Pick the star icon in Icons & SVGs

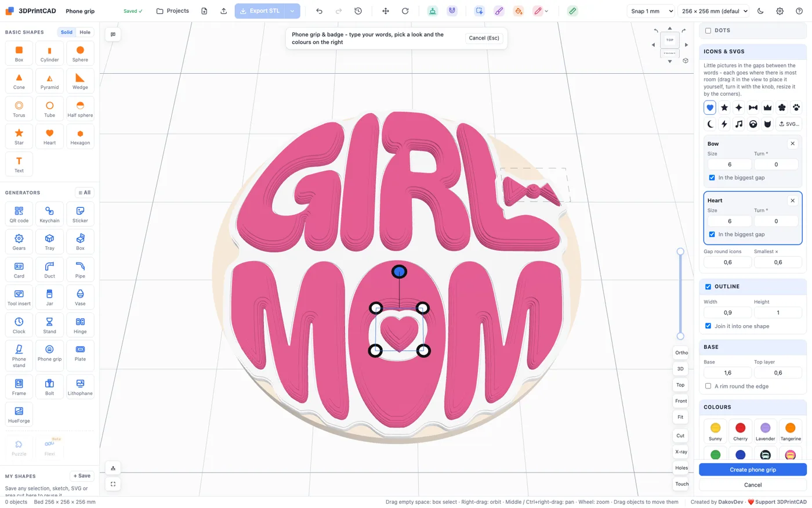pos(724,107)
